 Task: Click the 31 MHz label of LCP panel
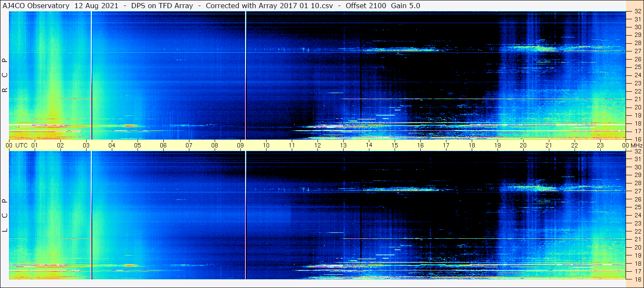[637, 159]
